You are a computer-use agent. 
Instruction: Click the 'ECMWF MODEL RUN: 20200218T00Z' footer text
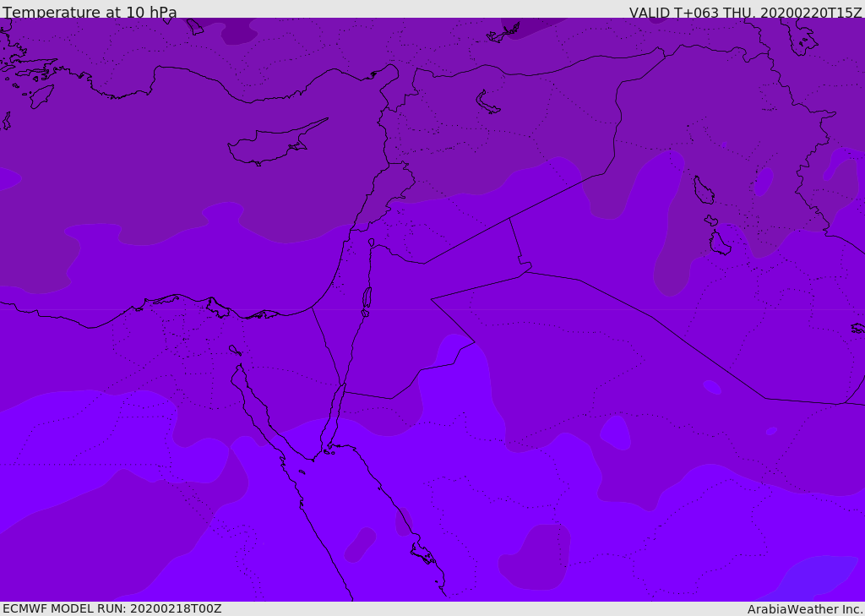tap(112, 608)
